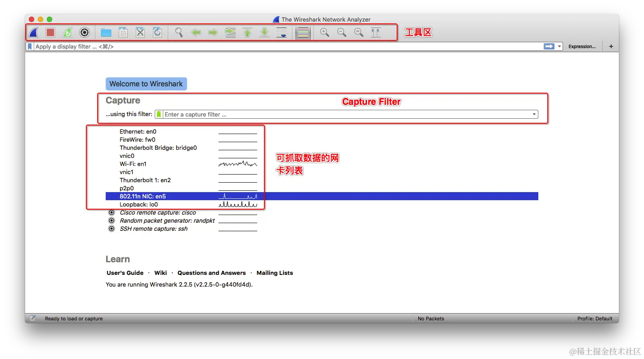Open settings gear for Random packet generator
This screenshot has height=359, width=644.
pyautogui.click(x=112, y=220)
